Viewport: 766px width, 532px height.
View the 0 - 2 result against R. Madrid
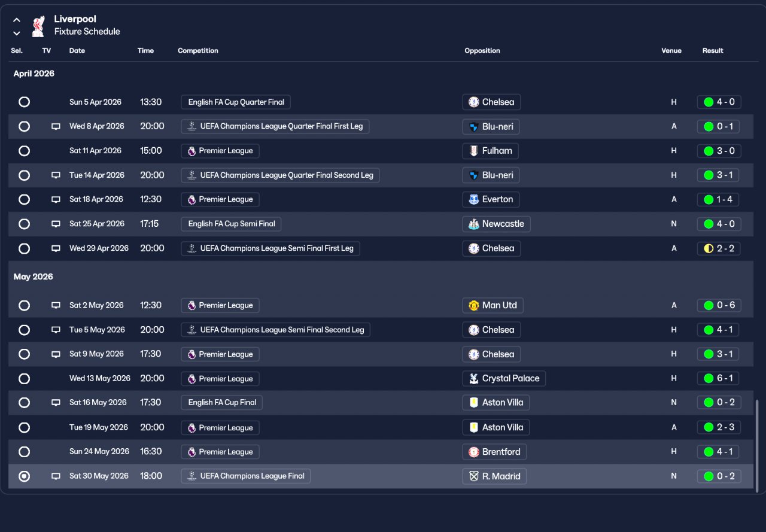(x=719, y=476)
